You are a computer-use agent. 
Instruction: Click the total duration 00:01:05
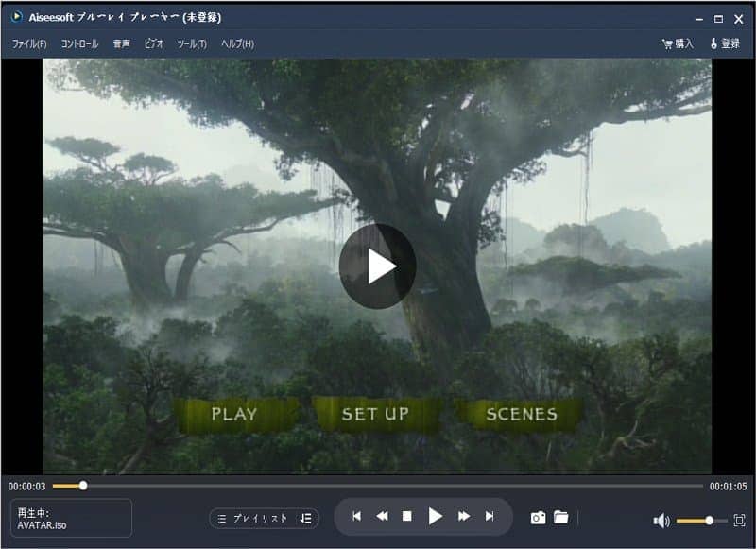728,487
